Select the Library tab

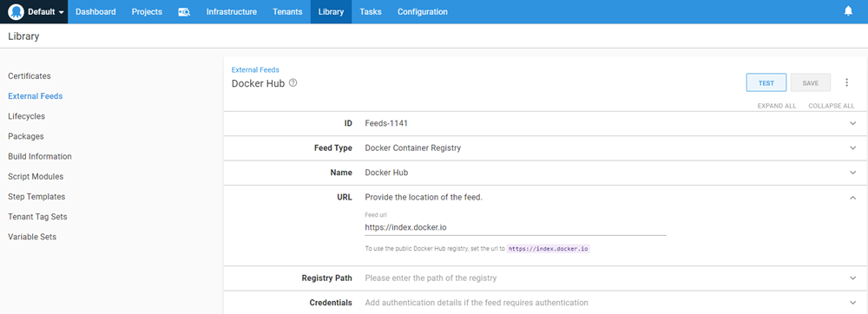click(x=331, y=11)
